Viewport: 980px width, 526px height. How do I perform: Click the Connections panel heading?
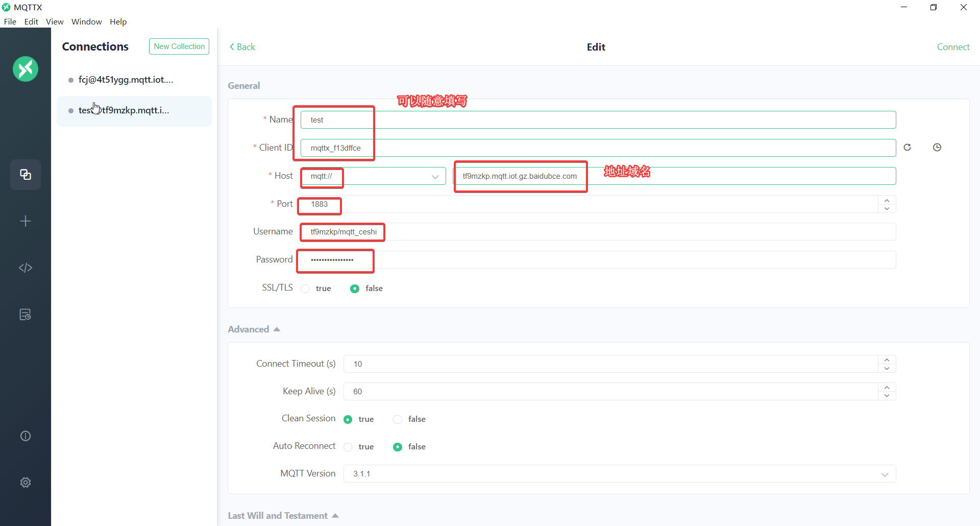(x=95, y=46)
